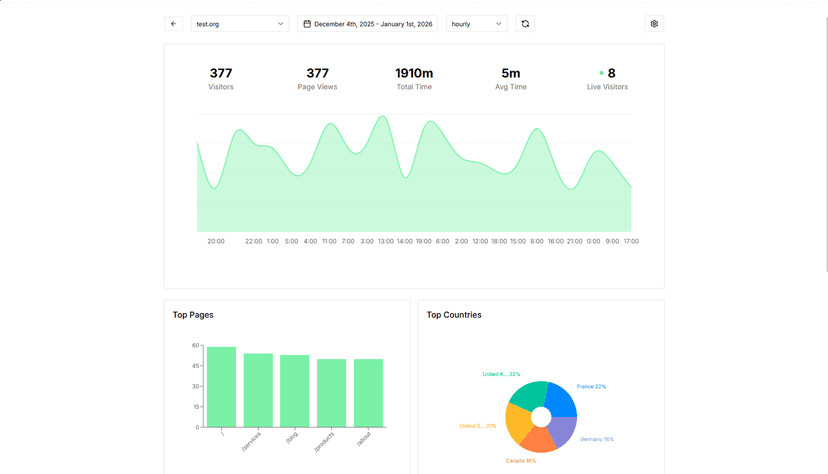The image size is (828, 474).
Task: Open the date range picker
Action: (x=368, y=24)
